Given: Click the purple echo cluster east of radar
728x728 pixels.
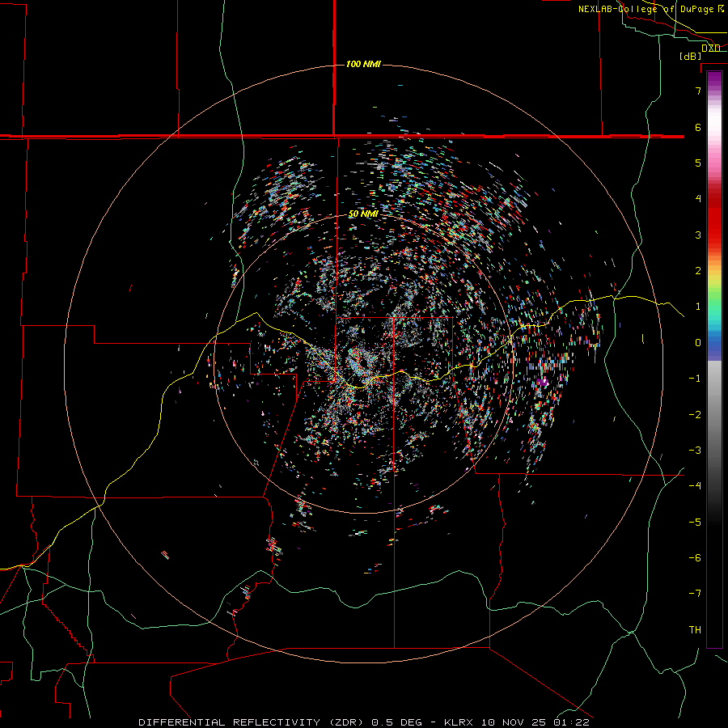Looking at the screenshot, I should point(542,383).
